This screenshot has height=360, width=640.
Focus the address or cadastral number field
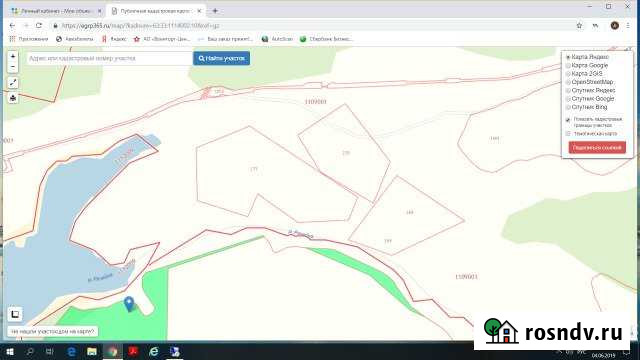point(109,58)
